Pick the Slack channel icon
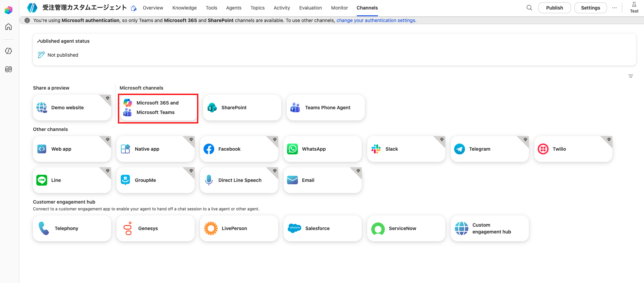Screen dimensions: 644x283 pos(376,149)
